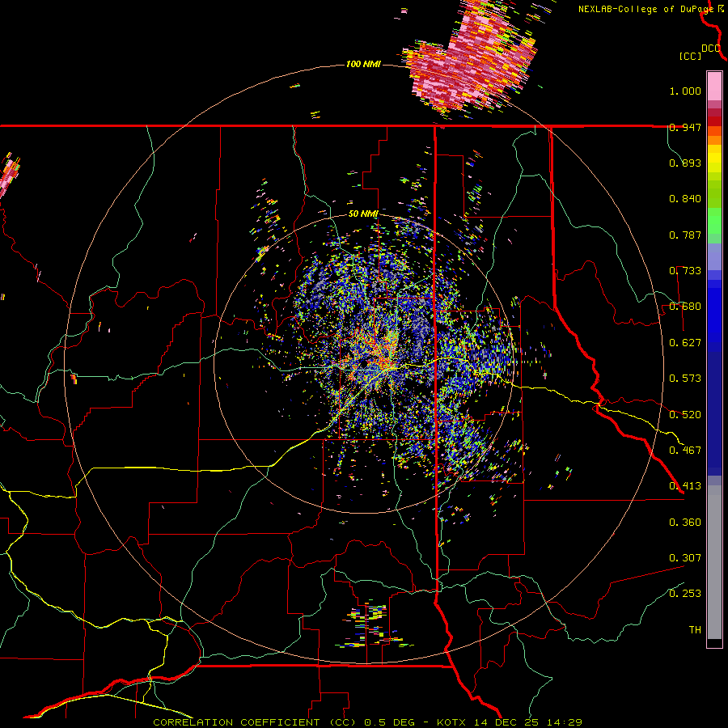Viewport: 728px width, 728px height.
Task: Select the 0.893 color scale label
Action: point(685,163)
